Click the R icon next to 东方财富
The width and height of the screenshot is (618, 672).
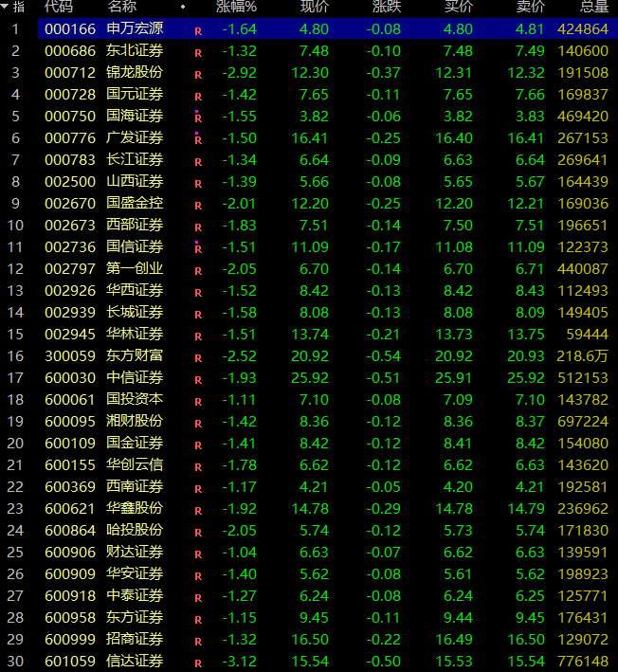click(198, 357)
